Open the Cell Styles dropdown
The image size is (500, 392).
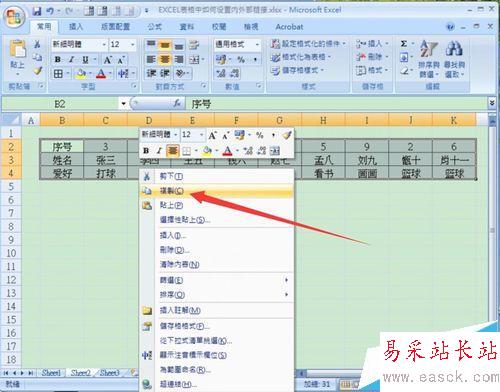297,70
